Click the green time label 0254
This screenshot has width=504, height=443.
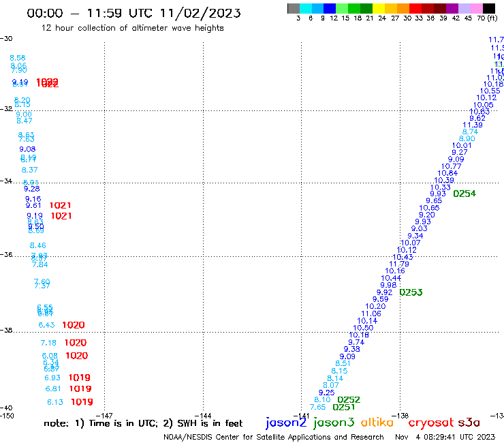[x=464, y=194]
